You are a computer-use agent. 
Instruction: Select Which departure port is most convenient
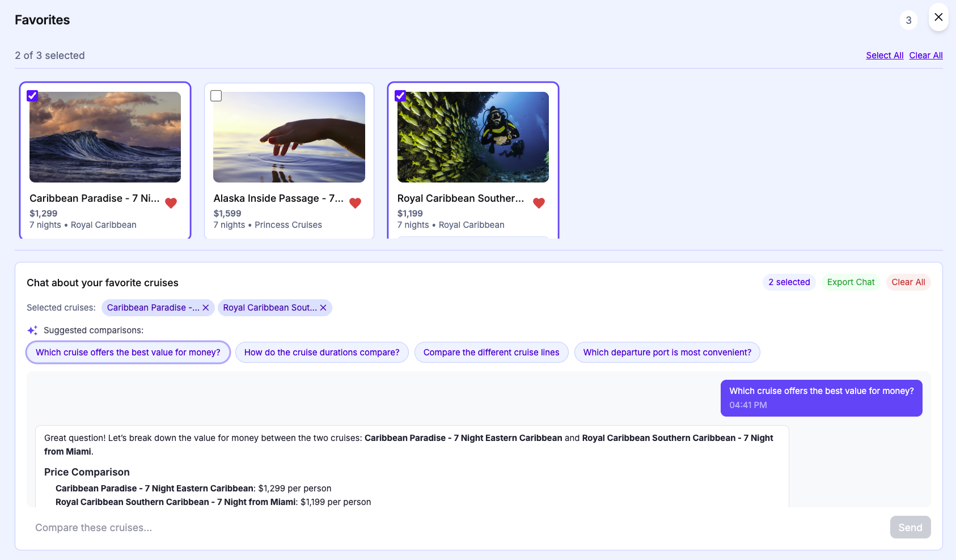click(x=667, y=353)
